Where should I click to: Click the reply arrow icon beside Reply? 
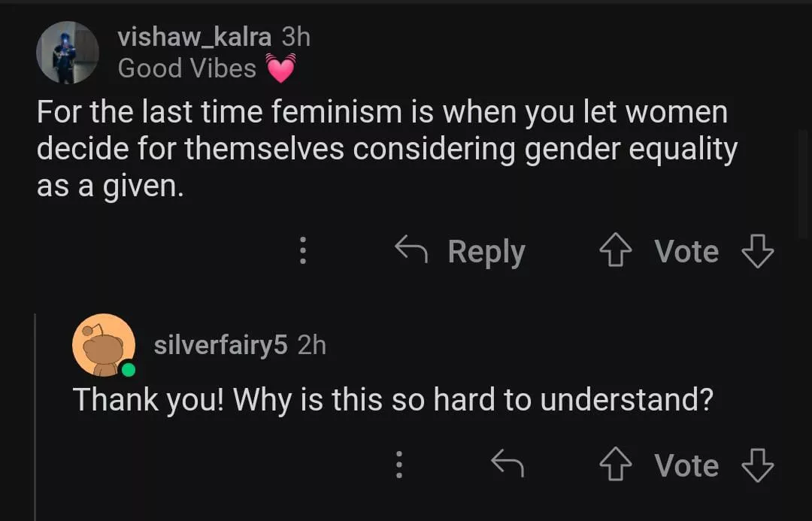pos(411,250)
